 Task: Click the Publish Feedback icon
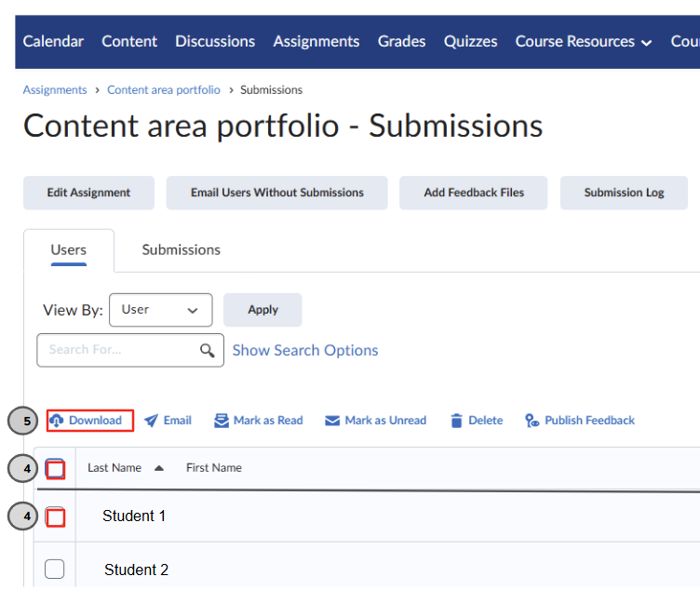pyautogui.click(x=532, y=421)
